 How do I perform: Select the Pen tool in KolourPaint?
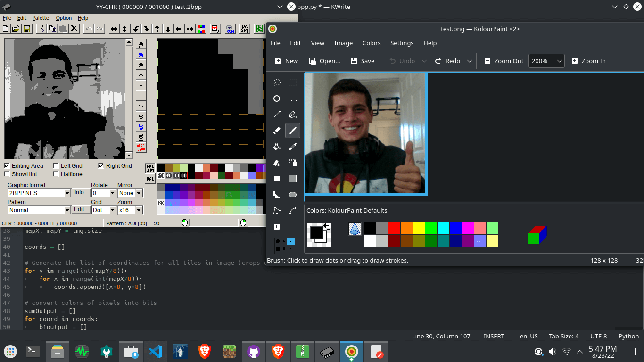pyautogui.click(x=293, y=115)
